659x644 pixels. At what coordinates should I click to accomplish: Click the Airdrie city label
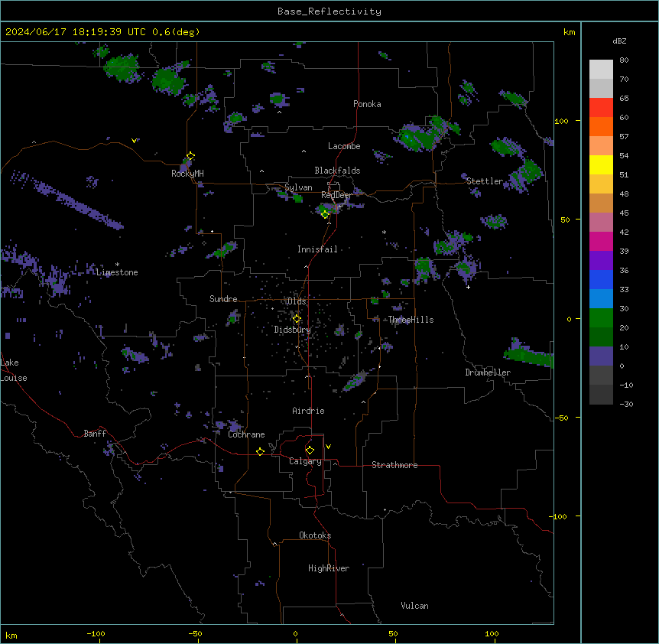pos(309,411)
